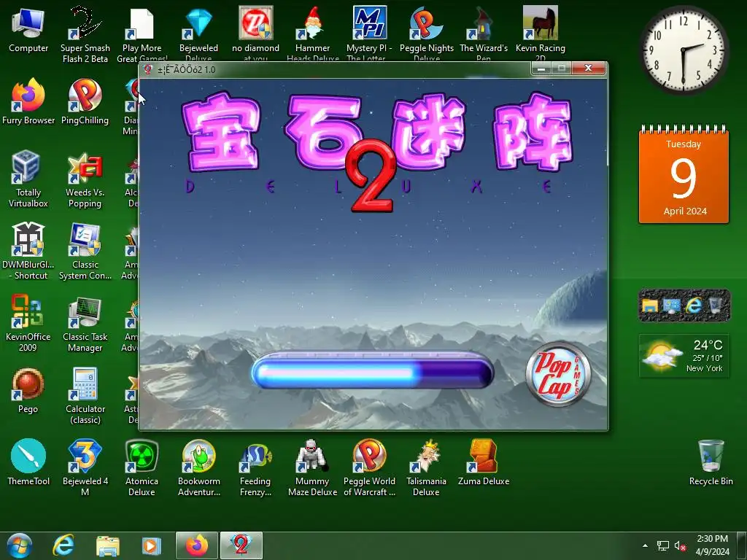Select Peggle Nights Deluxe shortcut

pyautogui.click(x=426, y=32)
